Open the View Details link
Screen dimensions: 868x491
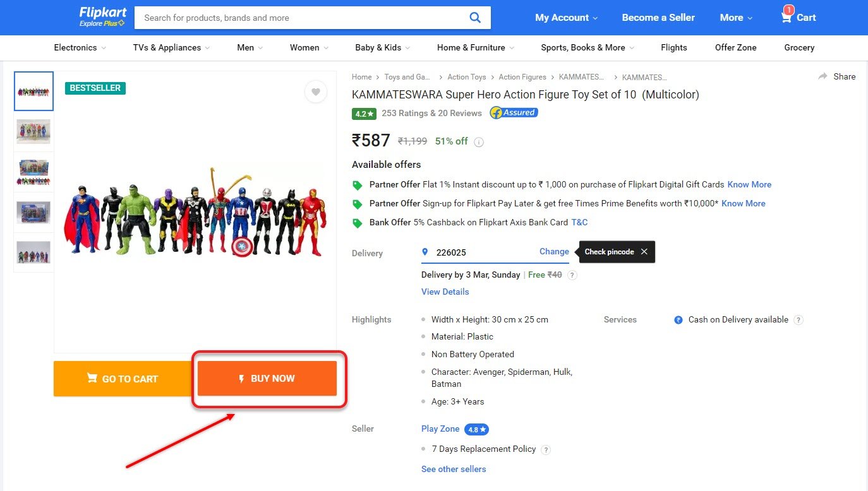tap(445, 292)
